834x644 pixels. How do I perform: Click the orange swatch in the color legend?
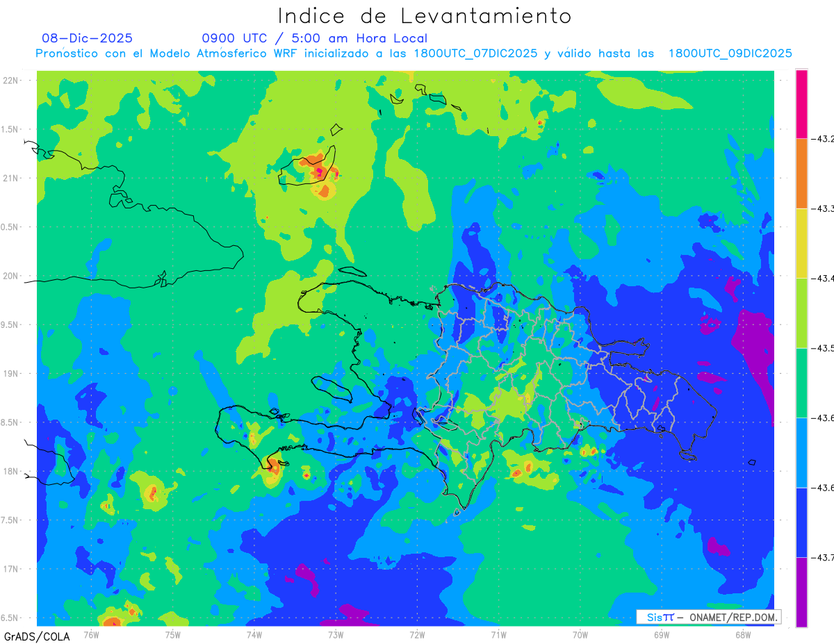click(801, 173)
